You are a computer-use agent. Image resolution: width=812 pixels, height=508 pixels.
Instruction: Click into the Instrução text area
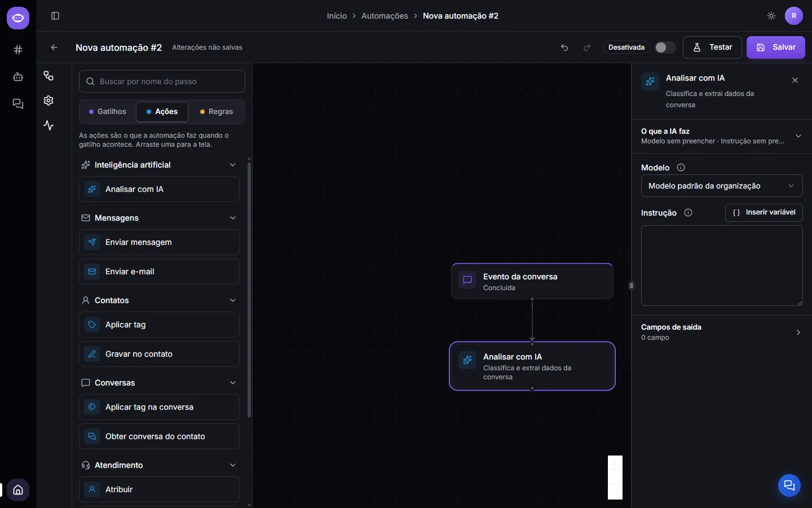click(722, 266)
